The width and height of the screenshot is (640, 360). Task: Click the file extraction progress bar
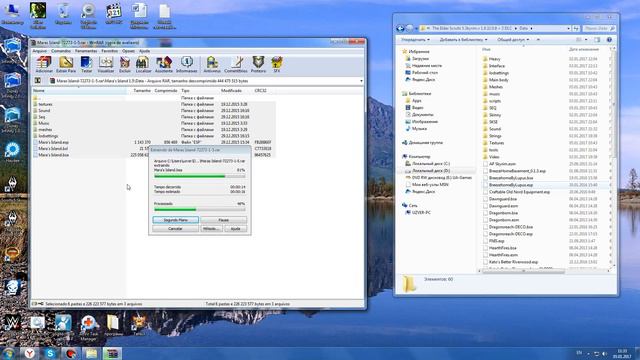[200, 176]
